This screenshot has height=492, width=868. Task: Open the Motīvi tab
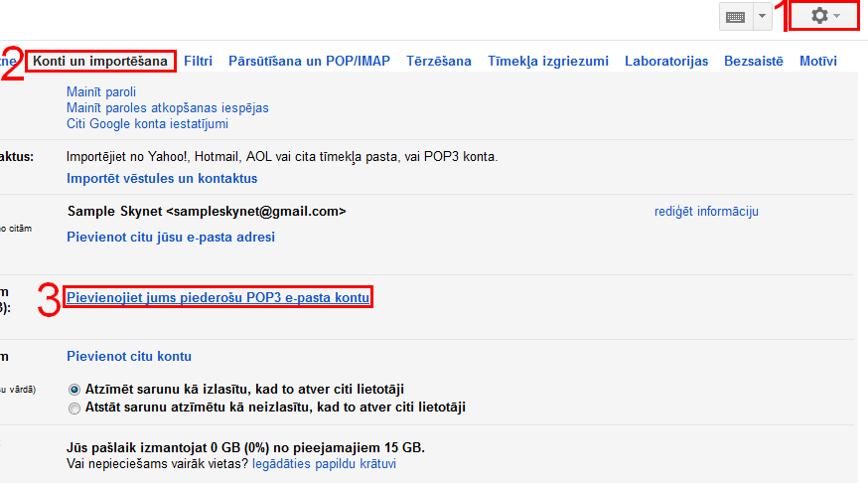tap(817, 61)
